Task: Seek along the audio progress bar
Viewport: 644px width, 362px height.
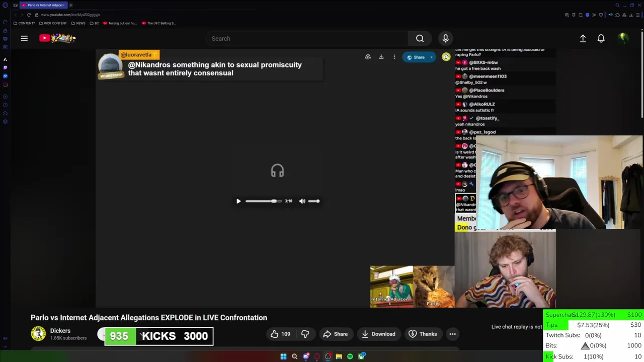Action: click(x=263, y=201)
